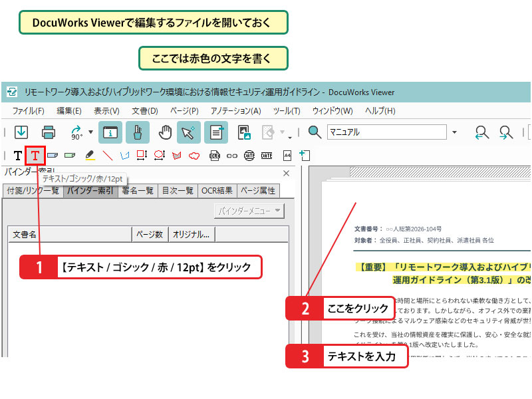Open the アノテーション(A) menu
Viewport: 532px width, 399px height.
pos(236,110)
